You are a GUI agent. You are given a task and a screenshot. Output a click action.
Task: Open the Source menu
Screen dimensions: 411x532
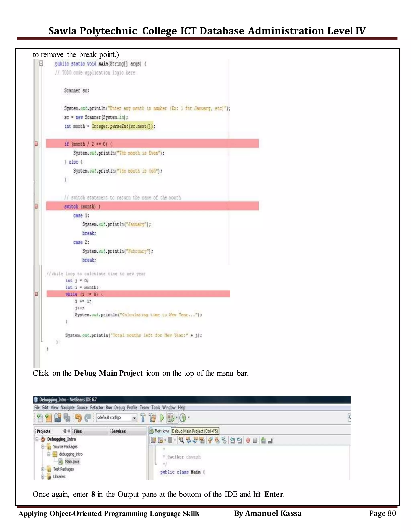(82, 408)
